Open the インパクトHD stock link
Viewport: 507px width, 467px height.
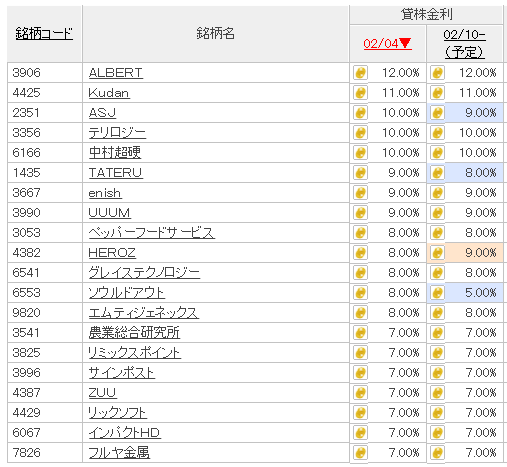tap(125, 433)
